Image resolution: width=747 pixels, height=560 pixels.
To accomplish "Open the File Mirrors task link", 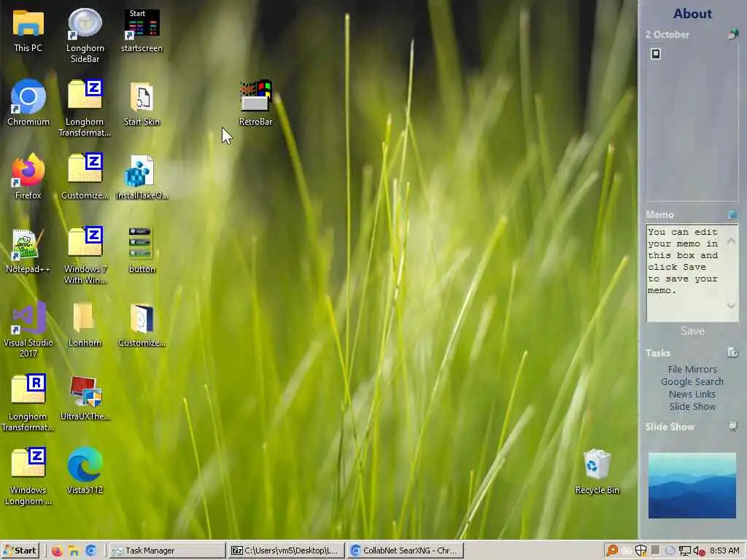I will (692, 370).
